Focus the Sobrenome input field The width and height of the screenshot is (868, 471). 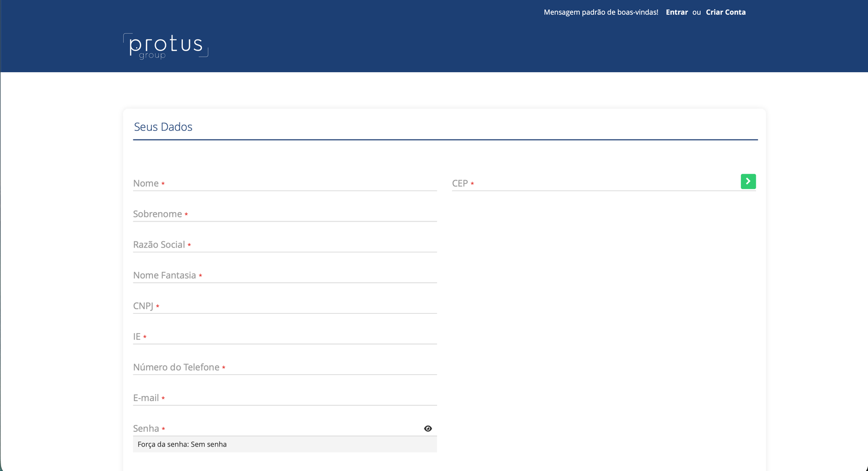coord(285,214)
